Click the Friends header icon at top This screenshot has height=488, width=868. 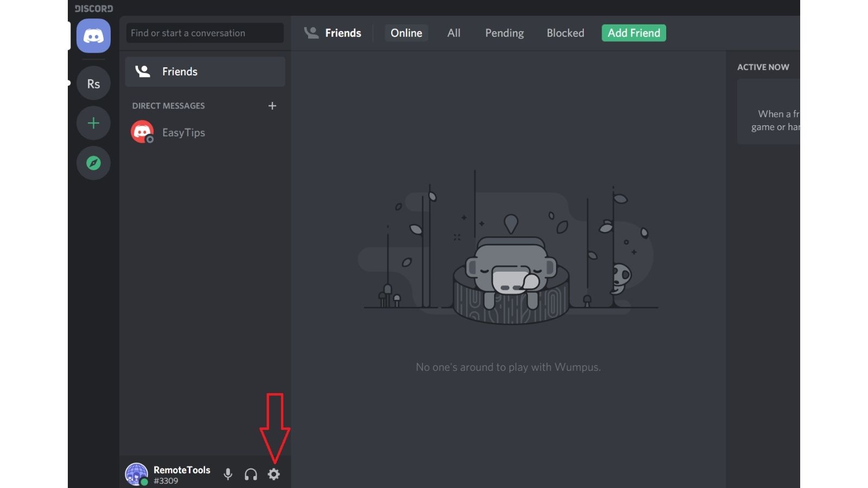(311, 33)
